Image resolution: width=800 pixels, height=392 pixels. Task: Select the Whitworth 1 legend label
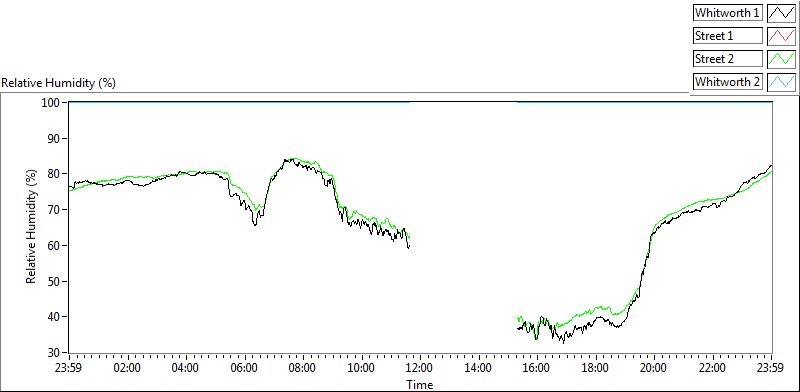728,13
